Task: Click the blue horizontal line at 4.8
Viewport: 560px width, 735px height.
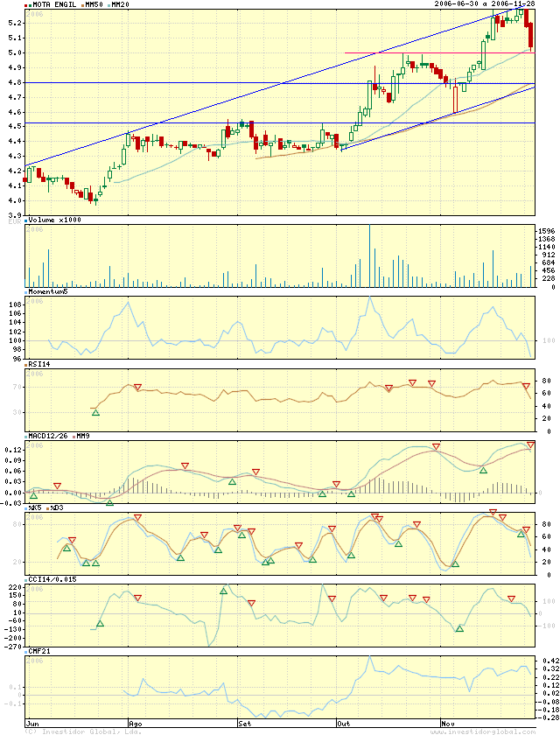Action: (x=280, y=83)
